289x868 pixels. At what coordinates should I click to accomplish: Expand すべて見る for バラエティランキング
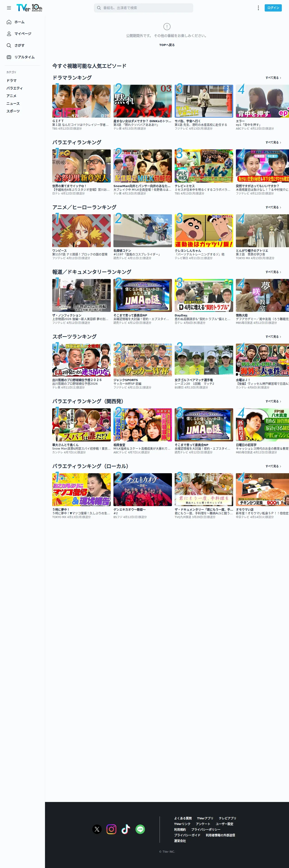tap(273, 143)
